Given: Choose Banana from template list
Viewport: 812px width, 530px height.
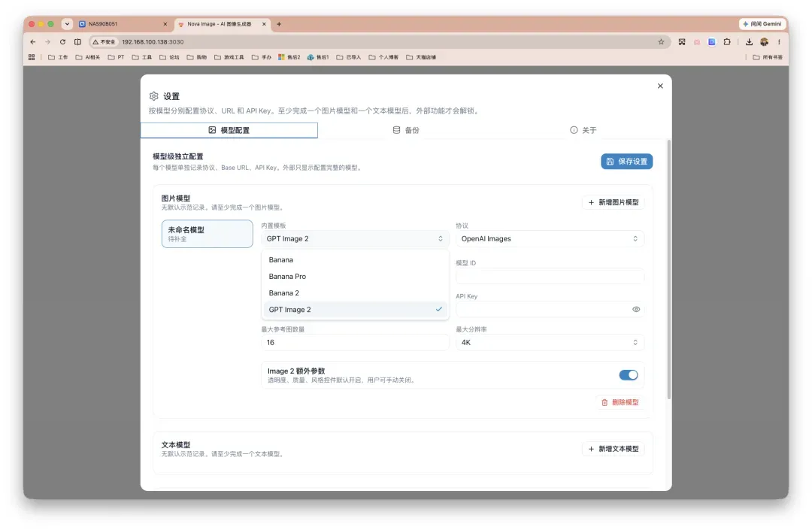Looking at the screenshot, I should click(355, 260).
